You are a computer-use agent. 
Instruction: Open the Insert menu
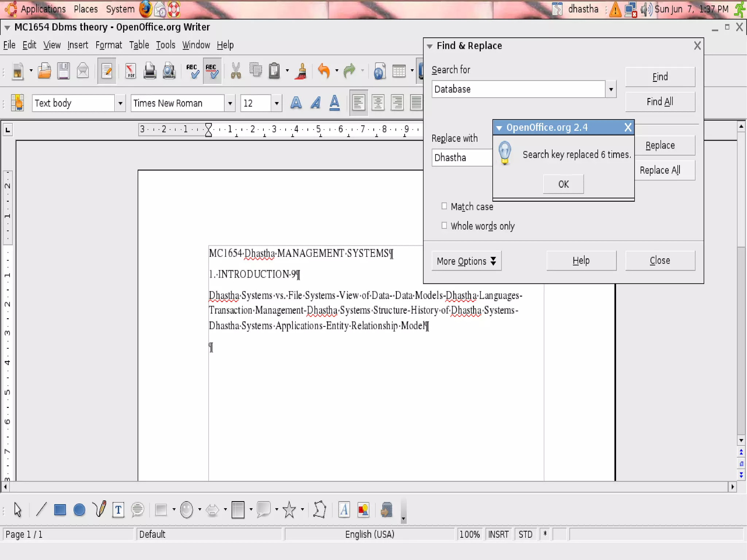78,45
